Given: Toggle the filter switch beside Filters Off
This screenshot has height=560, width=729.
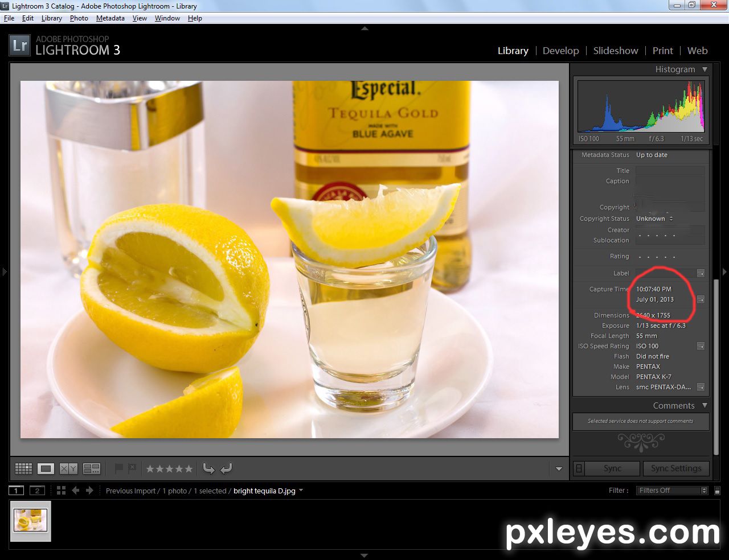Looking at the screenshot, I should tap(718, 491).
